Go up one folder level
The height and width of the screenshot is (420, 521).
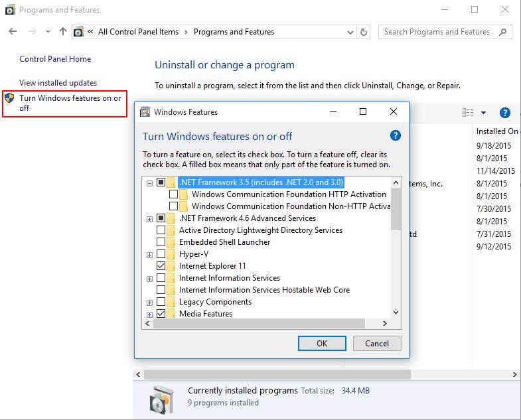pos(63,32)
